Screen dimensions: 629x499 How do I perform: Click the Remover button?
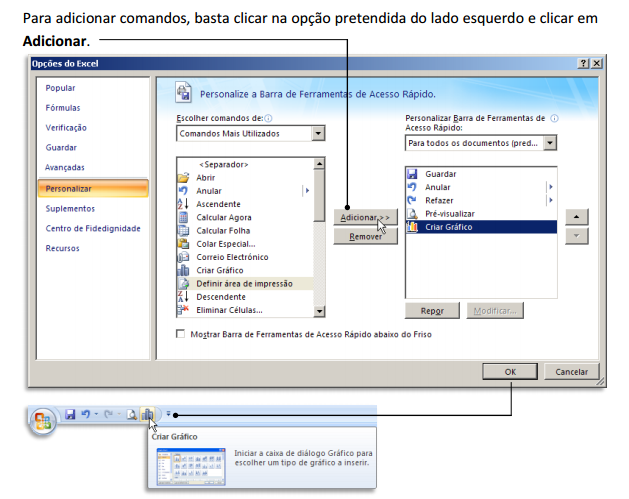(365, 237)
